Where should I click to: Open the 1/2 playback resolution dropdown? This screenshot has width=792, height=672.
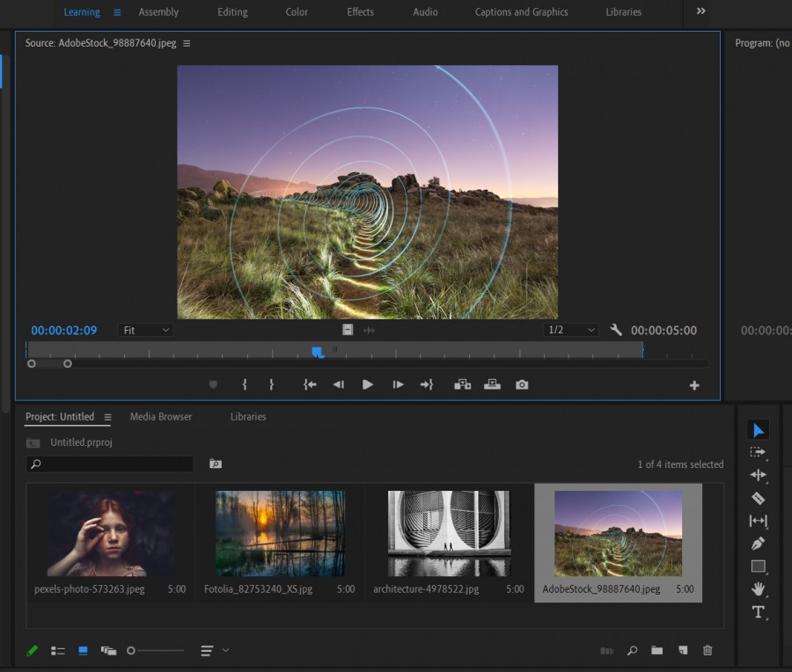click(572, 330)
